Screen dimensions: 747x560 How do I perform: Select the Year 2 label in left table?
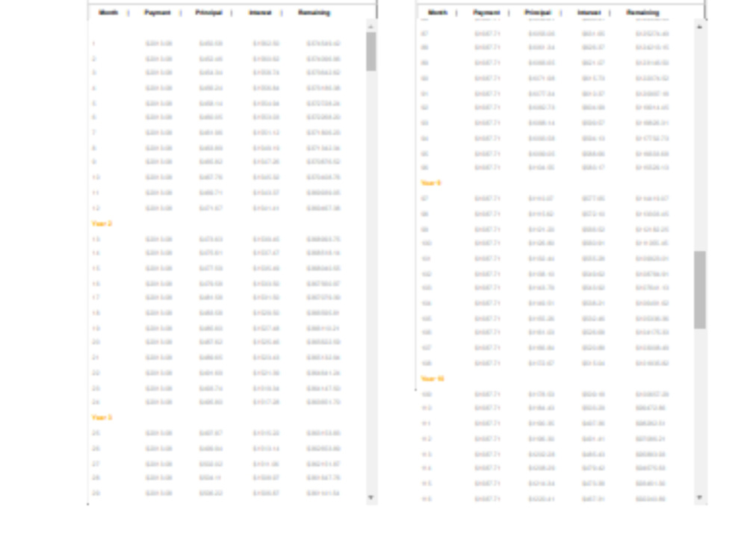pos(102,223)
